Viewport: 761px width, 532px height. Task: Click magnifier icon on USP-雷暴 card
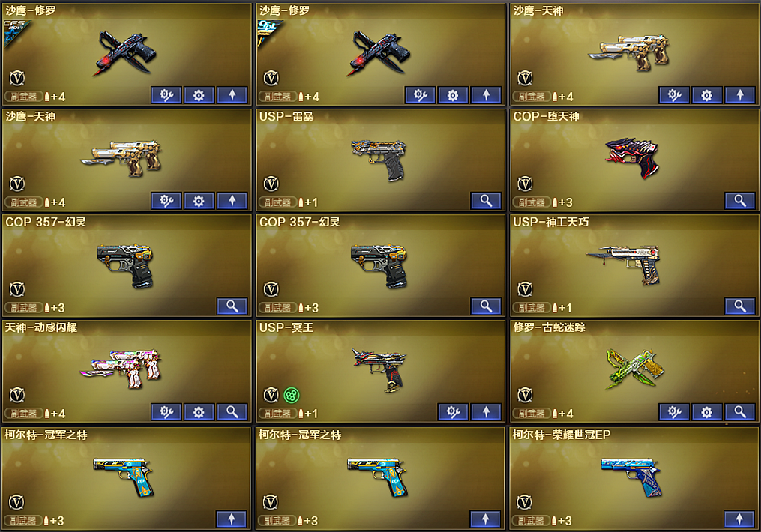[486, 201]
